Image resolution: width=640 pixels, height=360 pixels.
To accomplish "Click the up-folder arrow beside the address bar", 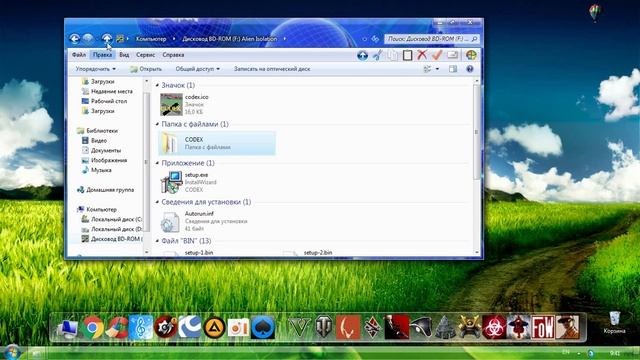I will tap(107, 38).
